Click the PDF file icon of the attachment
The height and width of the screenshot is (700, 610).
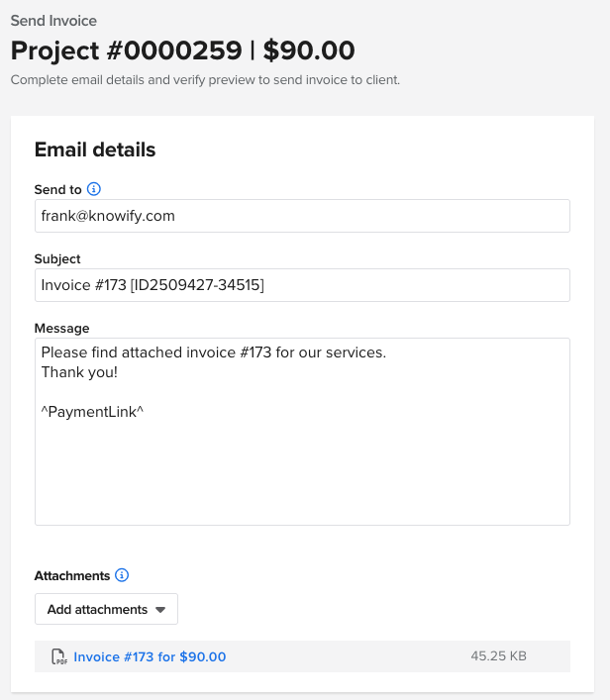[x=59, y=656]
